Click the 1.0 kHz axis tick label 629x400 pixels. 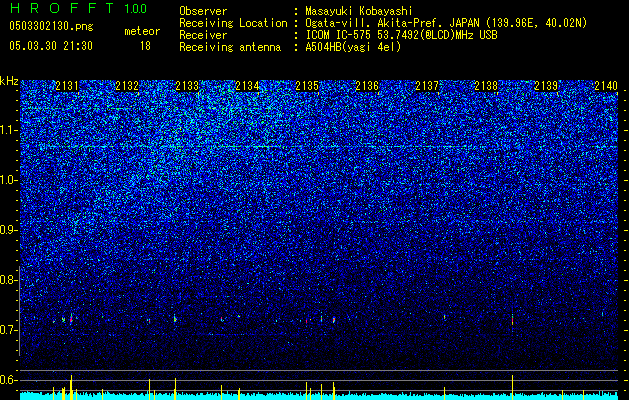coord(8,181)
